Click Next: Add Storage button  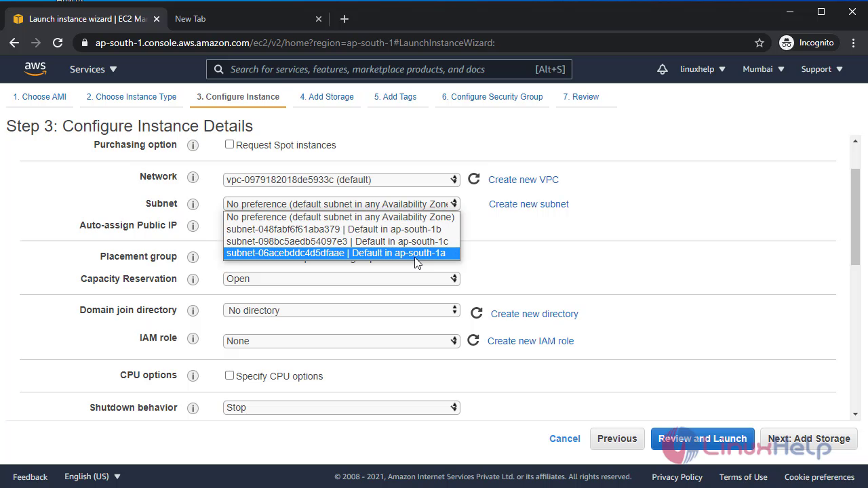809,439
